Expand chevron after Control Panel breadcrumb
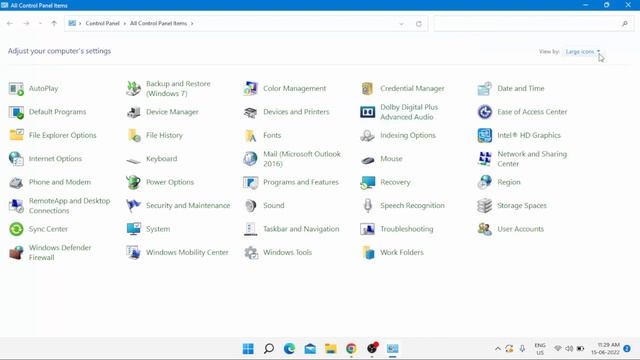 tap(124, 24)
